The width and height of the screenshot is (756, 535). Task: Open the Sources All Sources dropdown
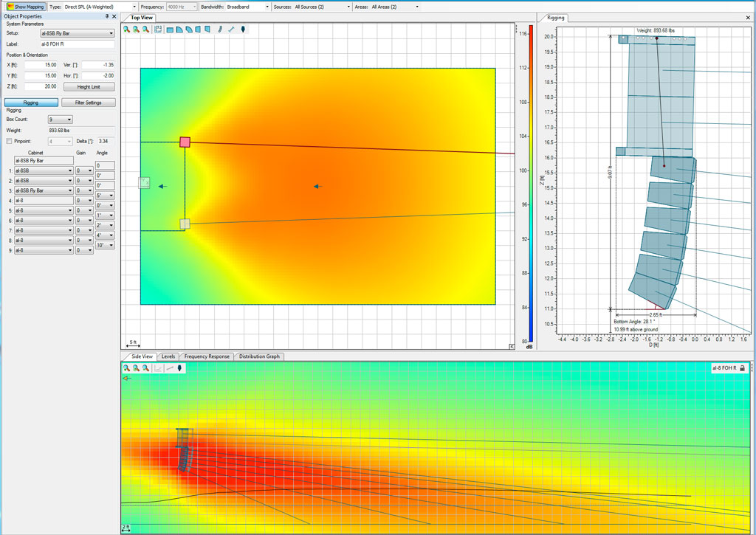tap(322, 7)
